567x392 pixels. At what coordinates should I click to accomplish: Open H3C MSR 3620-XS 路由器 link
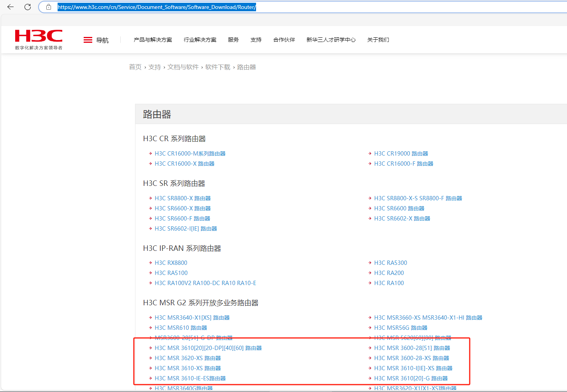(188, 358)
